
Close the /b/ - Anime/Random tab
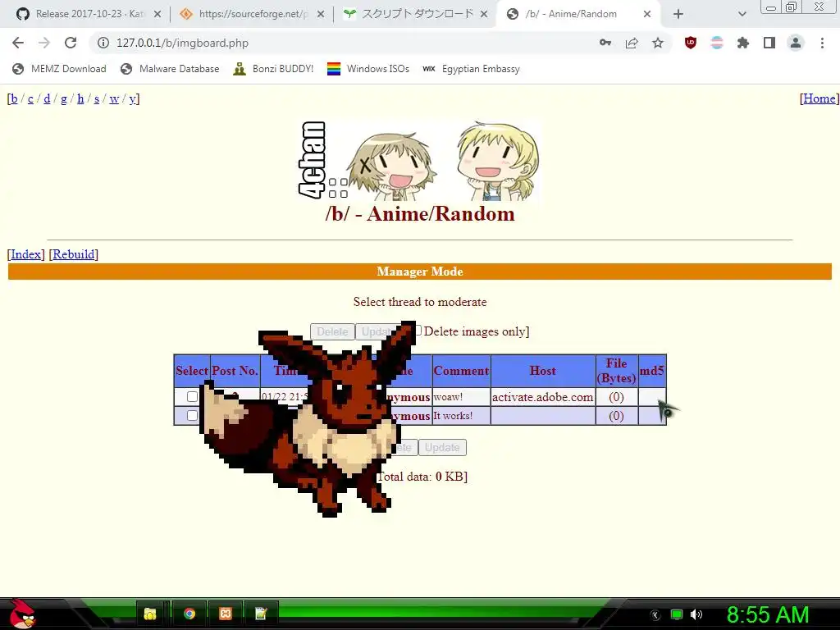(647, 14)
